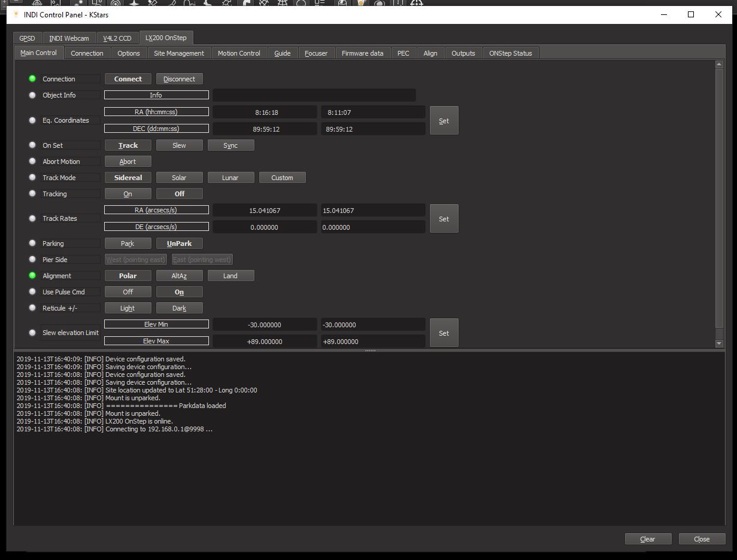Close the INDI Control Panel via Close
Image resolution: width=737 pixels, height=560 pixels.
(x=702, y=539)
